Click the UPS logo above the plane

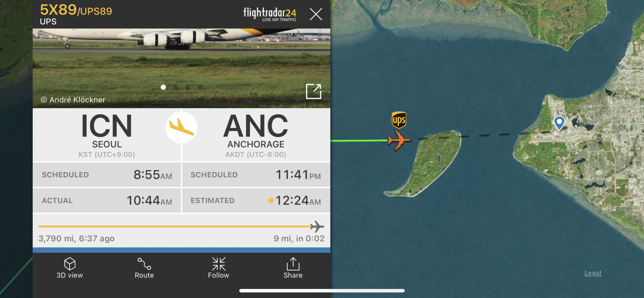399,120
